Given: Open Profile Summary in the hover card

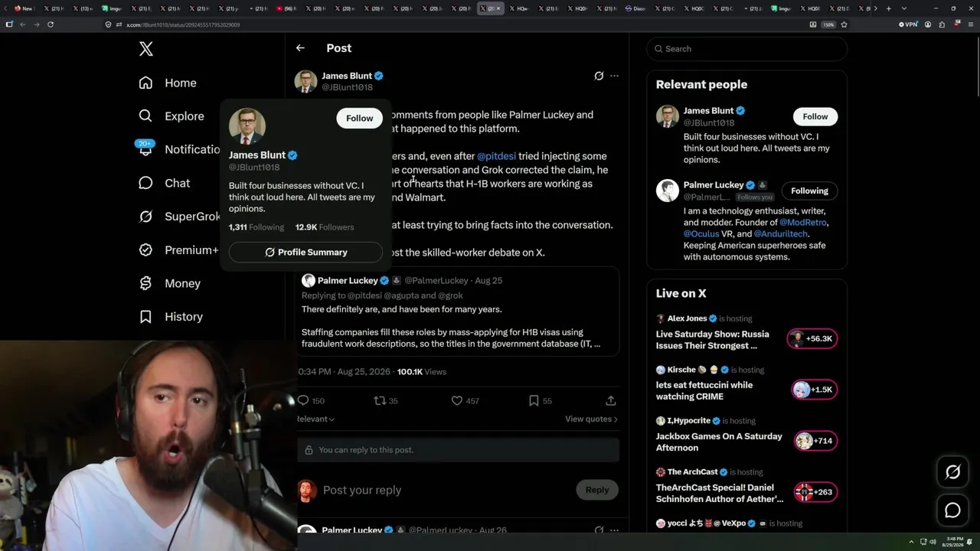Looking at the screenshot, I should pyautogui.click(x=305, y=252).
